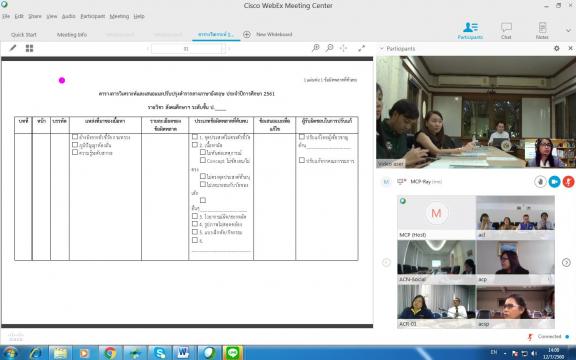Toggle the blue video camera button
576x360 pixels.
[x=554, y=182]
